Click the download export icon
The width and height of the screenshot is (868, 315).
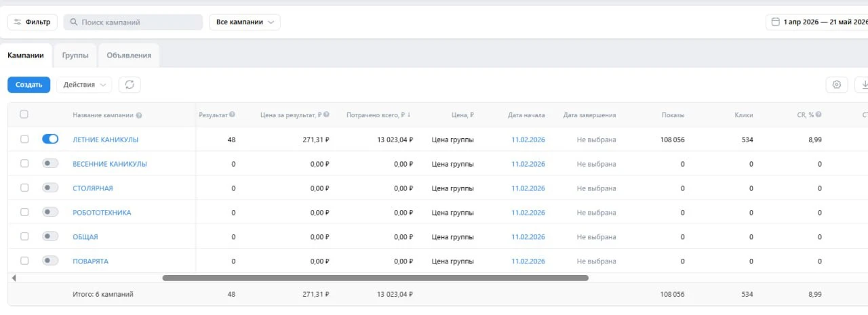(863, 85)
